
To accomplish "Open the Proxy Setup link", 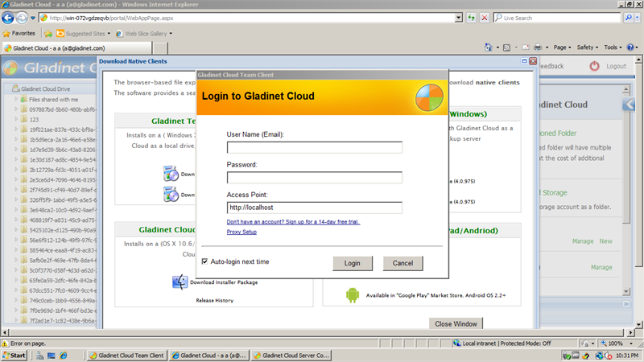I will point(242,232).
